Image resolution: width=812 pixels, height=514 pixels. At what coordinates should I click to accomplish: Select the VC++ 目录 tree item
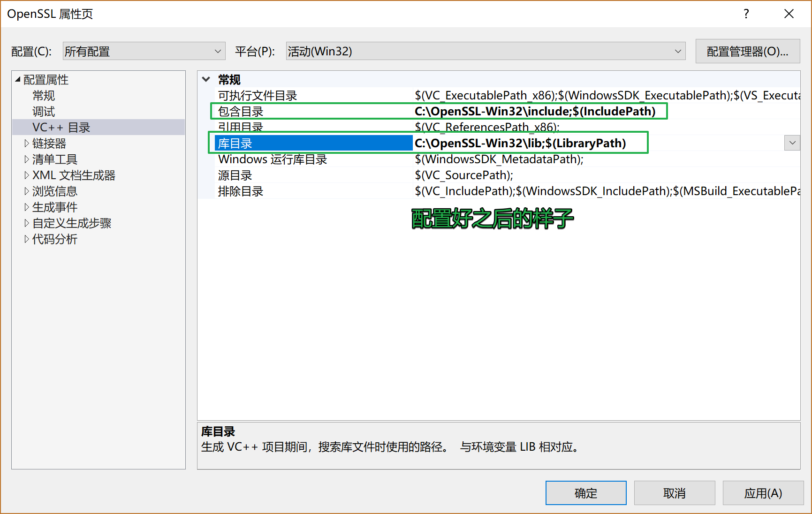[61, 128]
